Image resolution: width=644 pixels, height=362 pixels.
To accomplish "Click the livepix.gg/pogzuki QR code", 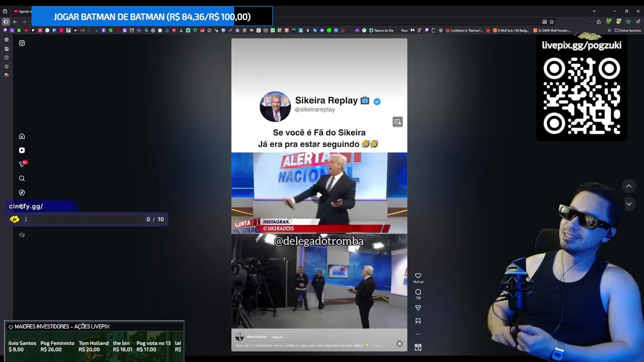I will click(582, 96).
